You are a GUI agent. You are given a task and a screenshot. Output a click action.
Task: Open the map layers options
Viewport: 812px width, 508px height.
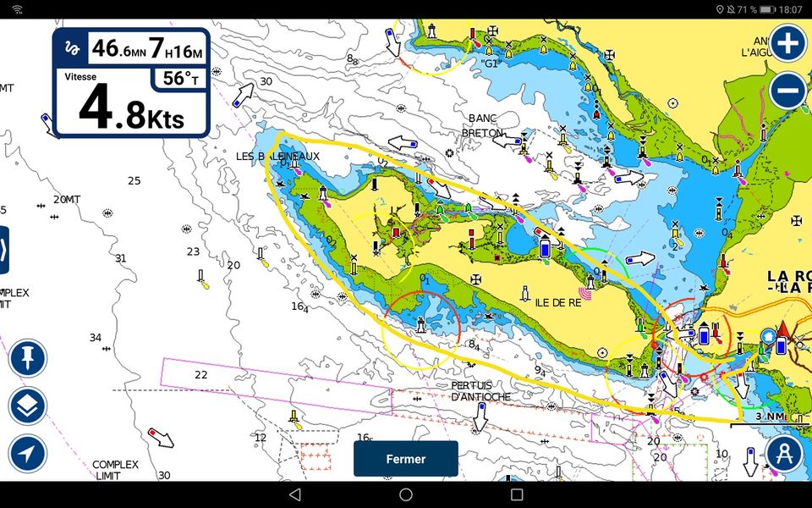pyautogui.click(x=28, y=406)
